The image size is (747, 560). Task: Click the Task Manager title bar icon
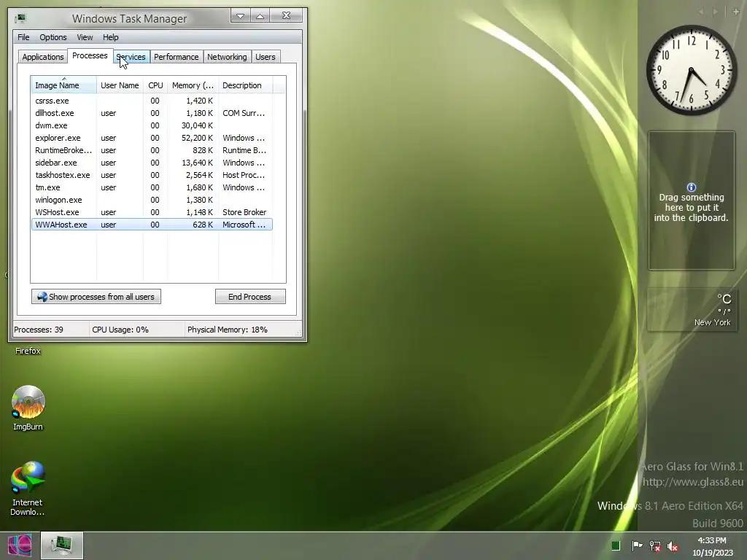pyautogui.click(x=20, y=18)
